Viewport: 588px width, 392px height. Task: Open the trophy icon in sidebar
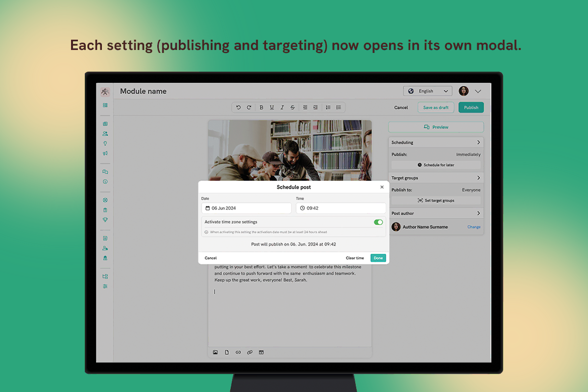click(x=105, y=220)
